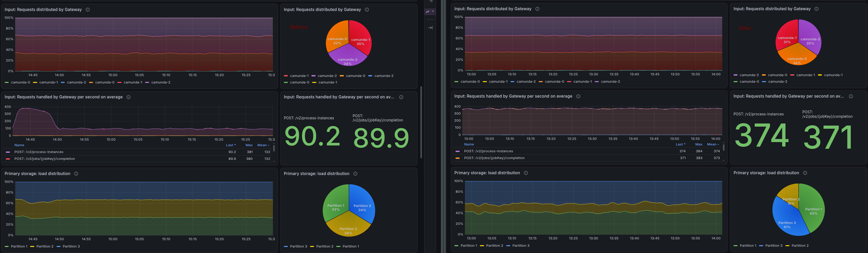Click info icon of right dashboard's Gateway distribution pie panel

(816, 9)
